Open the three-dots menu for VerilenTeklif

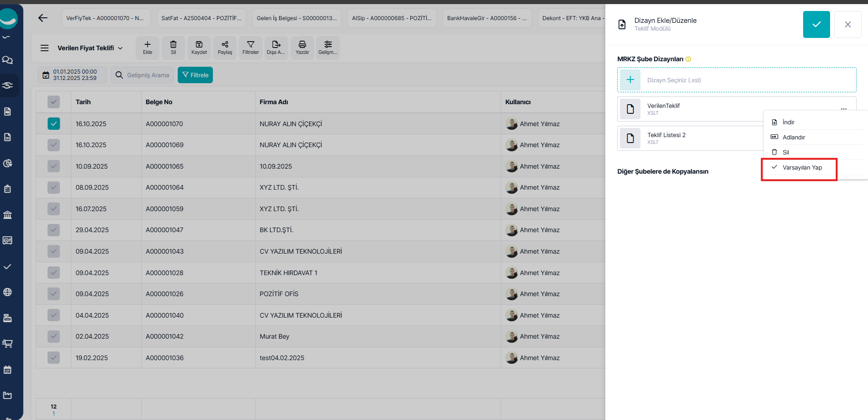point(843,109)
